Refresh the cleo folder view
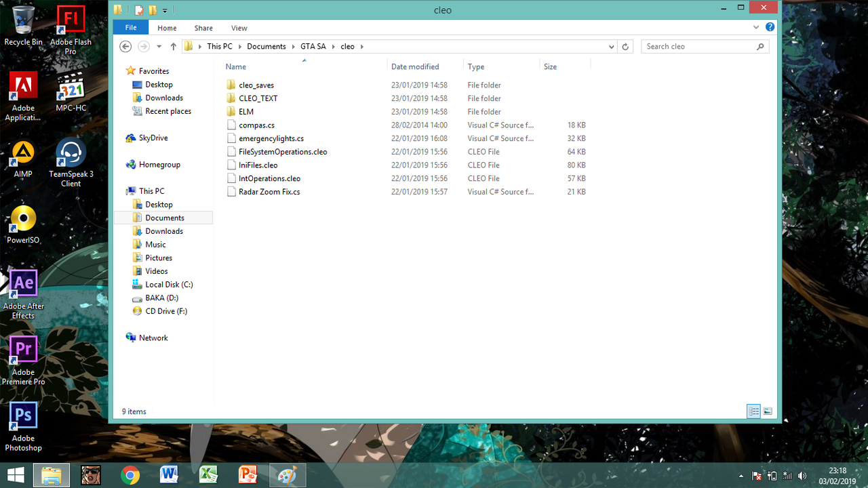Screen dimensions: 868x488 [625, 47]
